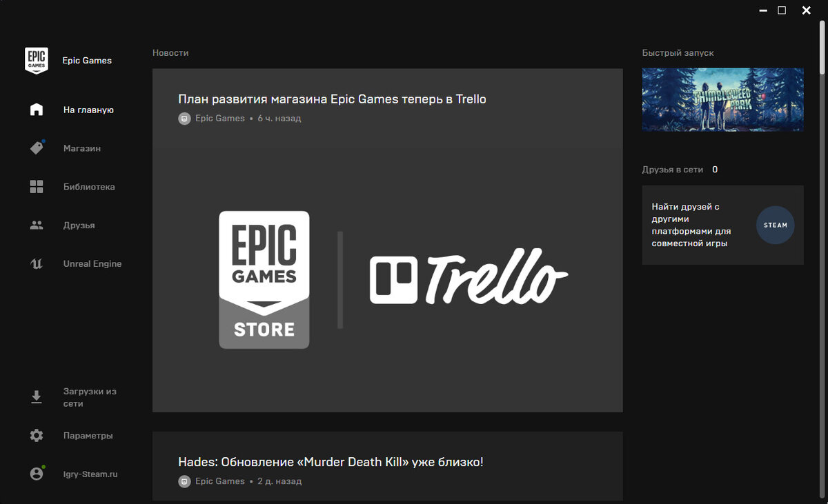Screen dimensions: 828x504
Task: Click publisher icon on Trello news post
Action: (x=184, y=119)
